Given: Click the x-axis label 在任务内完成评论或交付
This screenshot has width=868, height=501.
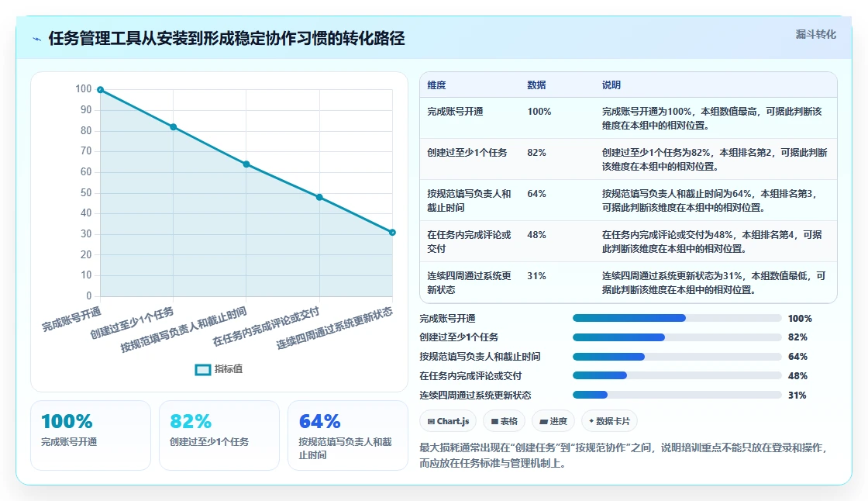Looking at the screenshot, I should click(267, 327).
